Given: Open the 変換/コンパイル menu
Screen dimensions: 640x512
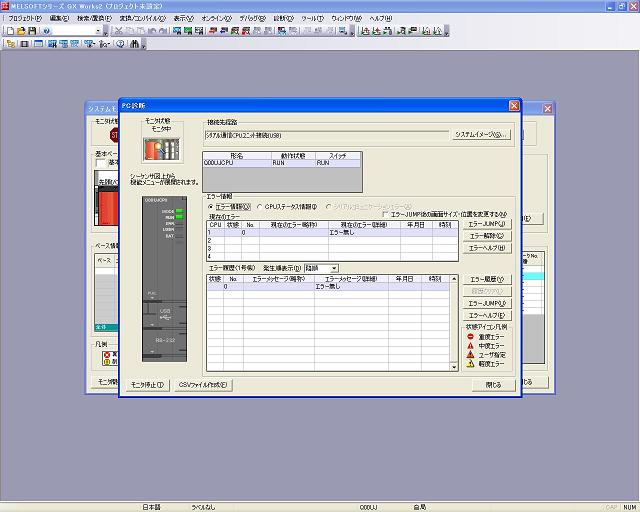Looking at the screenshot, I should coord(142,18).
